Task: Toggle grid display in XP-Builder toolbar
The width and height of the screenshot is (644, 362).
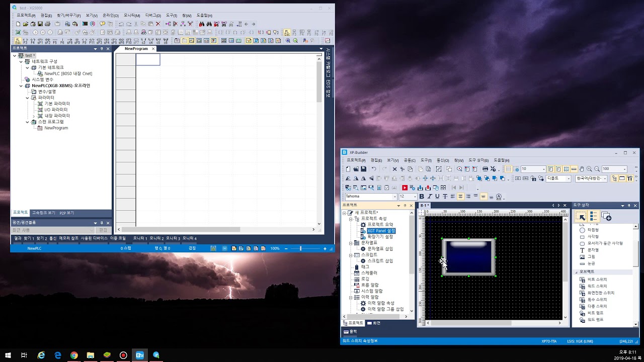Action: [x=508, y=169]
